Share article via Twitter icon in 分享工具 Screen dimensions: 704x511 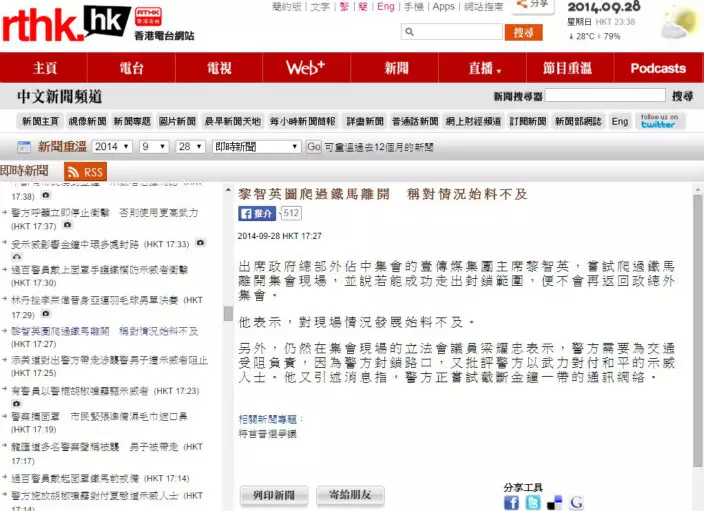point(532,502)
